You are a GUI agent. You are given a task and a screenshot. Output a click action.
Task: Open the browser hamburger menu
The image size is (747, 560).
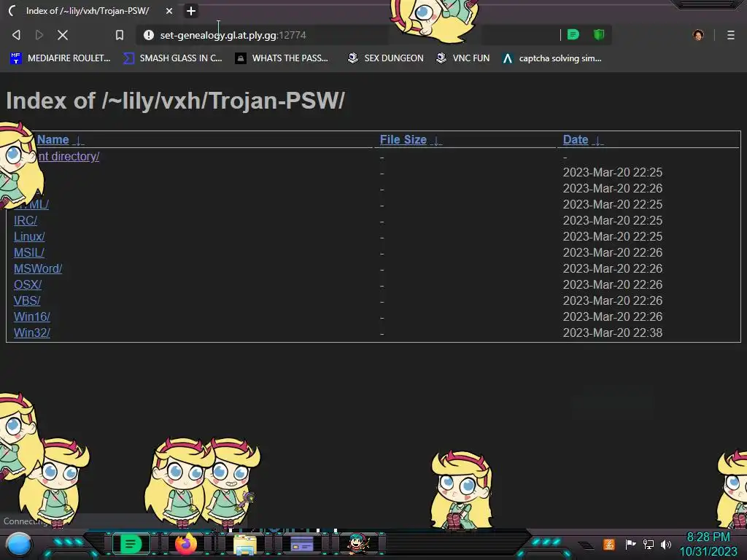731,35
